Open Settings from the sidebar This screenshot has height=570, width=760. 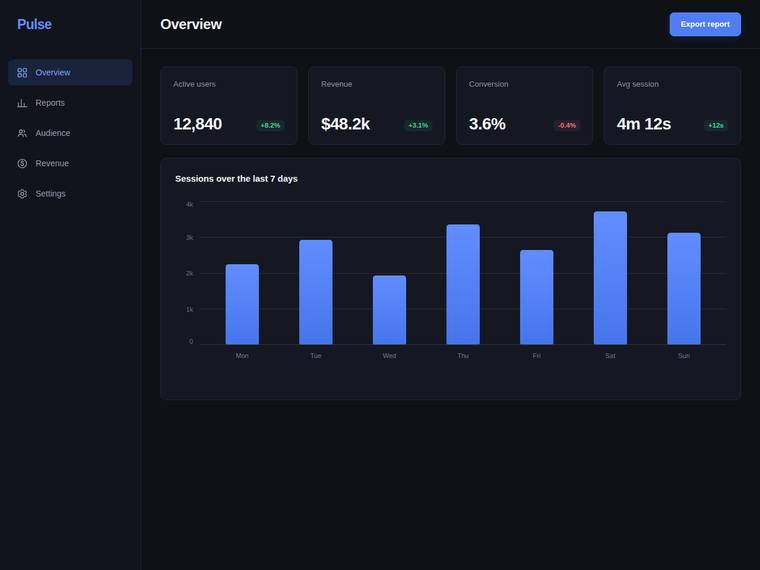(70, 194)
